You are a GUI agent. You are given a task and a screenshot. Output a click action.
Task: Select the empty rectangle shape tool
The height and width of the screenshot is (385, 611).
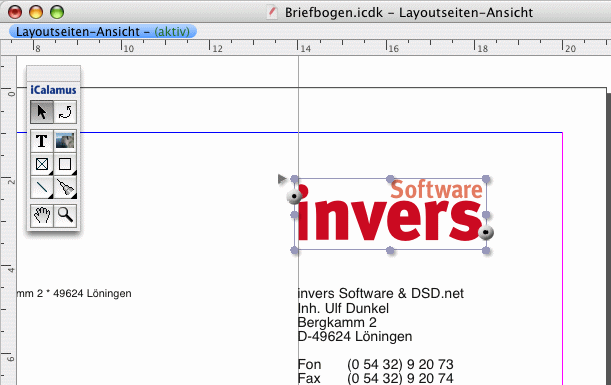pos(65,164)
